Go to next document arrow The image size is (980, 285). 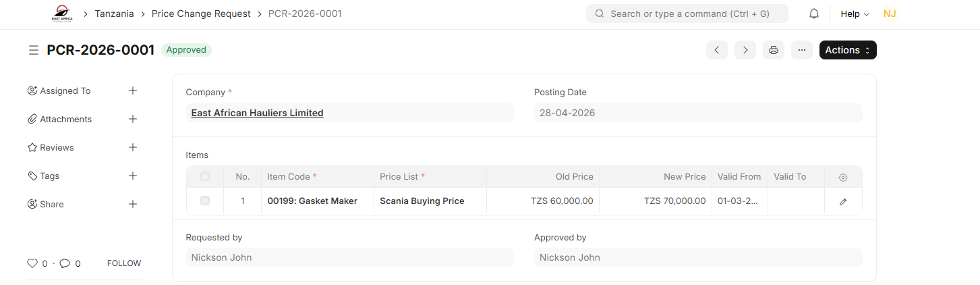point(745,50)
